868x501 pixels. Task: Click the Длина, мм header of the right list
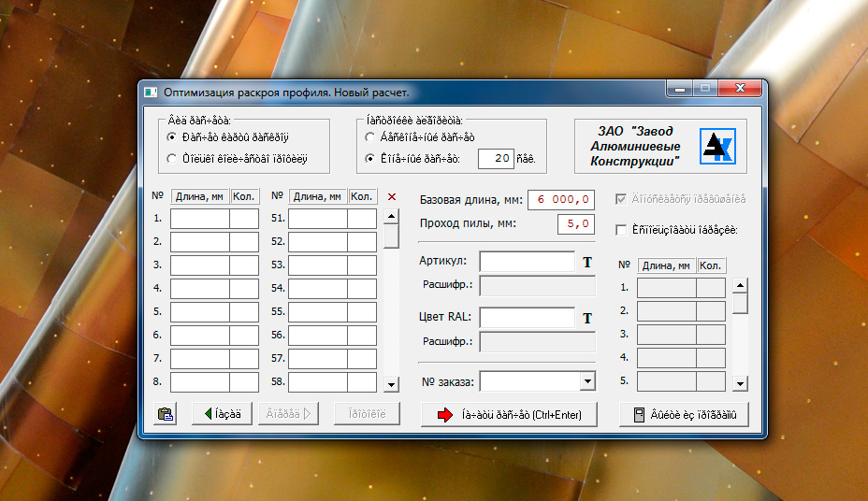coord(667,265)
